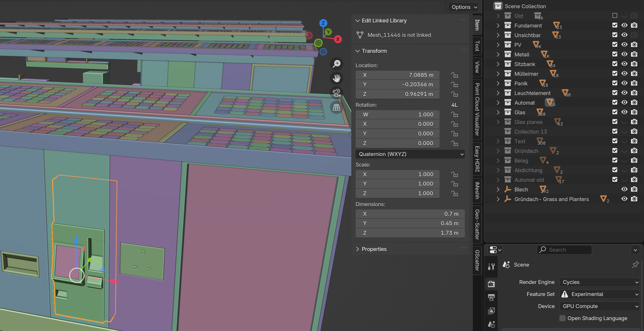Open the Easy HDRI sidebar tab
Viewport: 644px width, 331px height.
[477, 159]
